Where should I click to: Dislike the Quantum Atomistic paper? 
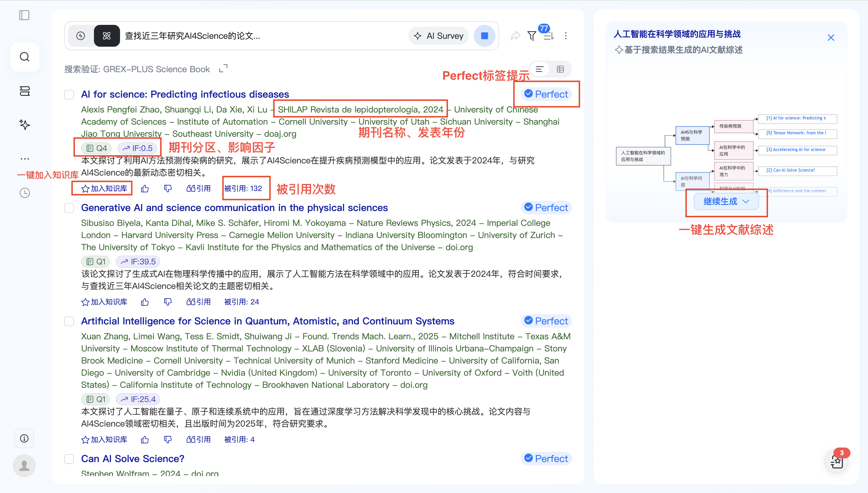point(168,440)
